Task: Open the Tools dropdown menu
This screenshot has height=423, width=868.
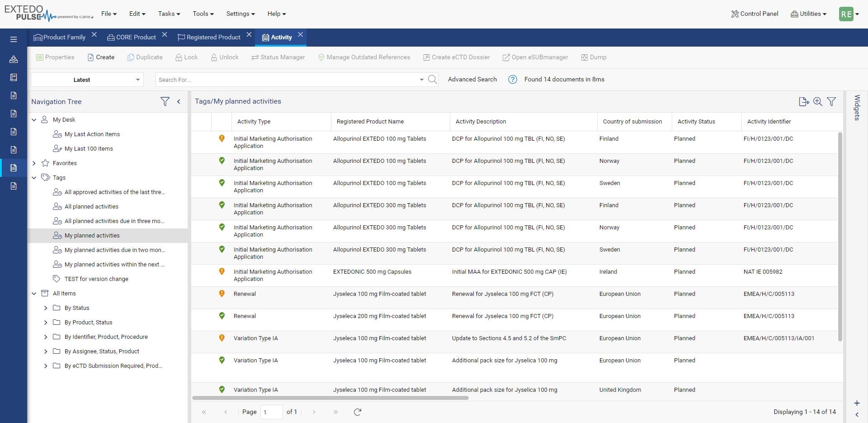Action: [x=203, y=14]
